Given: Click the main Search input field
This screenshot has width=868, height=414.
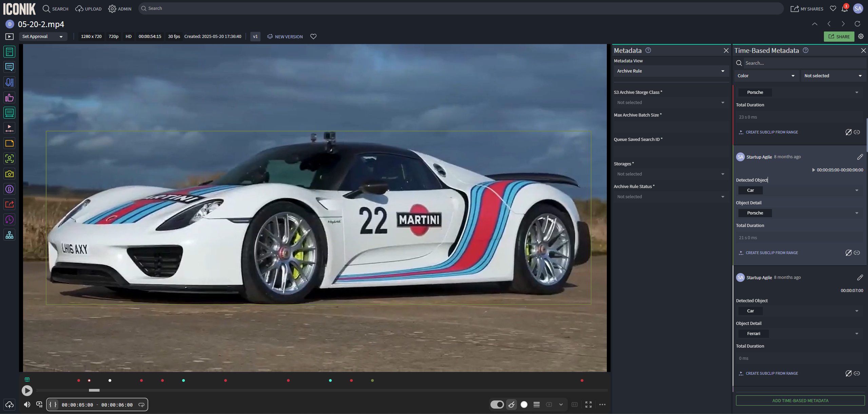Looking at the screenshot, I should pos(461,8).
